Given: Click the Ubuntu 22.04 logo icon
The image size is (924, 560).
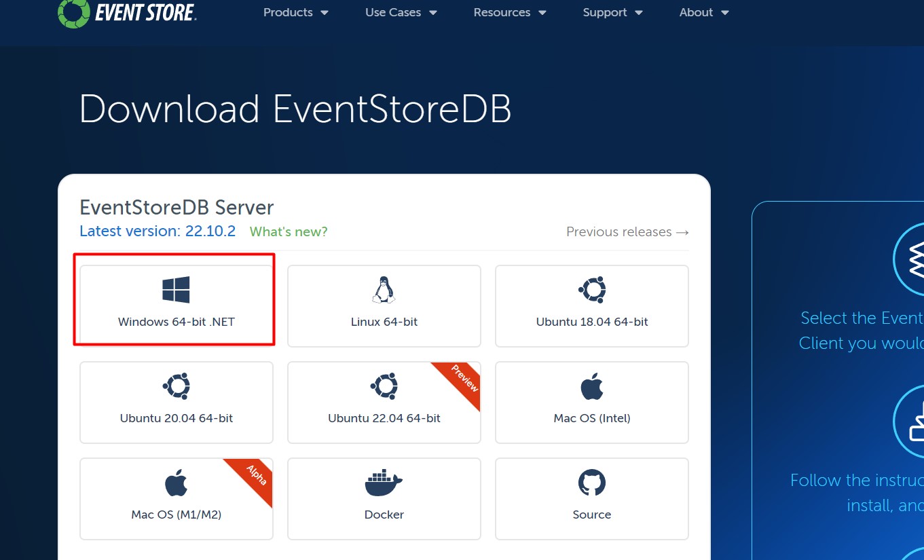Looking at the screenshot, I should (384, 386).
